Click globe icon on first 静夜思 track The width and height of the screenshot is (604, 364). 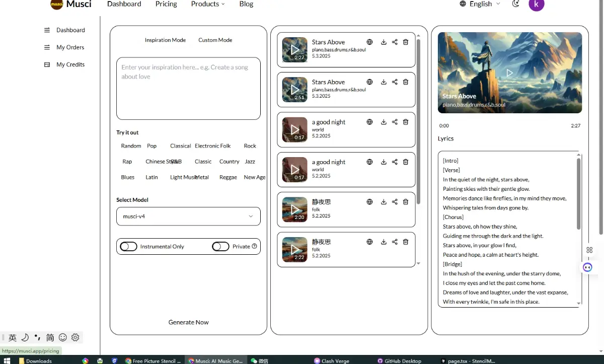(369, 202)
